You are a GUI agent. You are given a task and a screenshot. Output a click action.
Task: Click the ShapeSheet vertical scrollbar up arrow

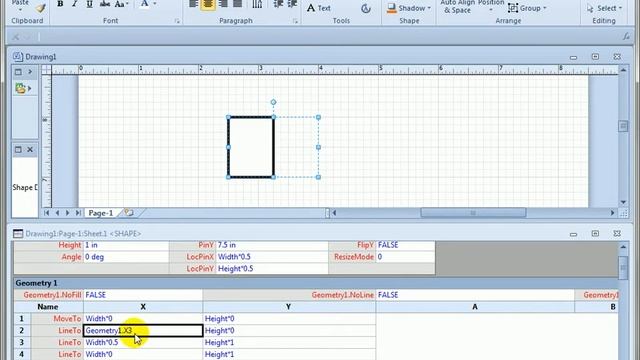(623, 247)
